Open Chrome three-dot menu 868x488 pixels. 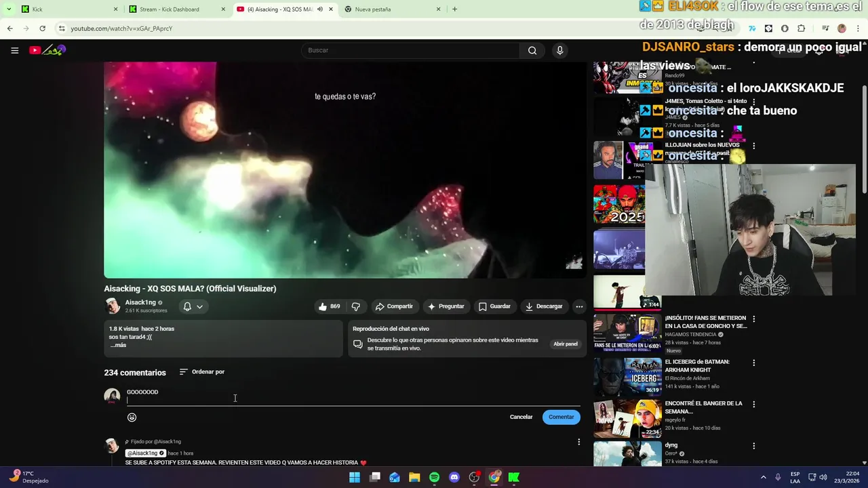pyautogui.click(x=858, y=28)
